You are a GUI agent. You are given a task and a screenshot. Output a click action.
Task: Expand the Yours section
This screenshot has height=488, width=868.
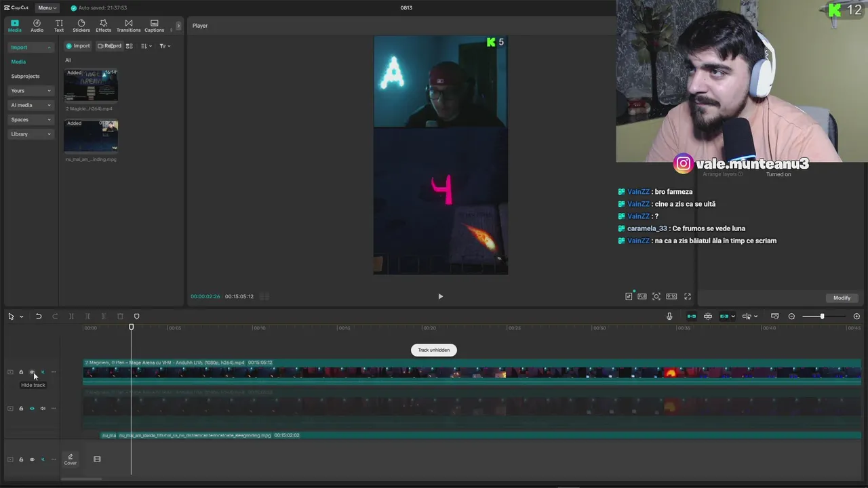(x=31, y=91)
